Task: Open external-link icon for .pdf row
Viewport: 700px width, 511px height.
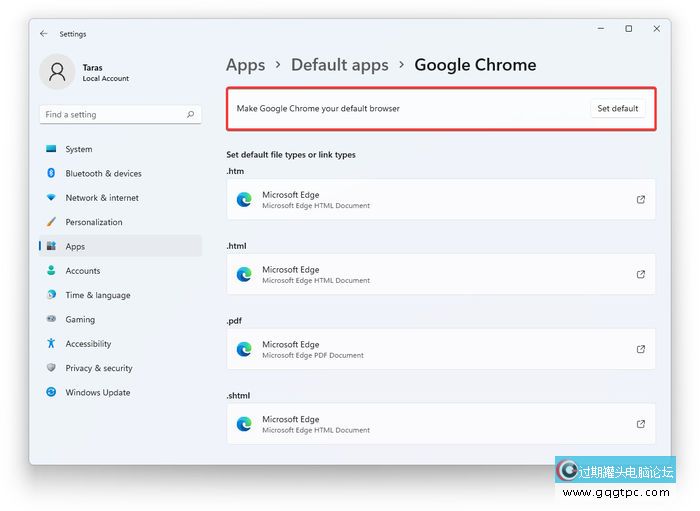Action: (x=641, y=349)
